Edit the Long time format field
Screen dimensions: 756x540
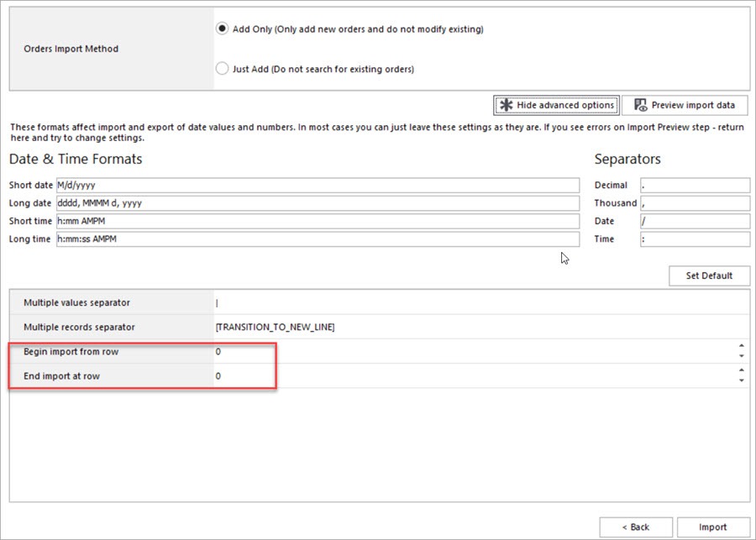click(x=318, y=239)
